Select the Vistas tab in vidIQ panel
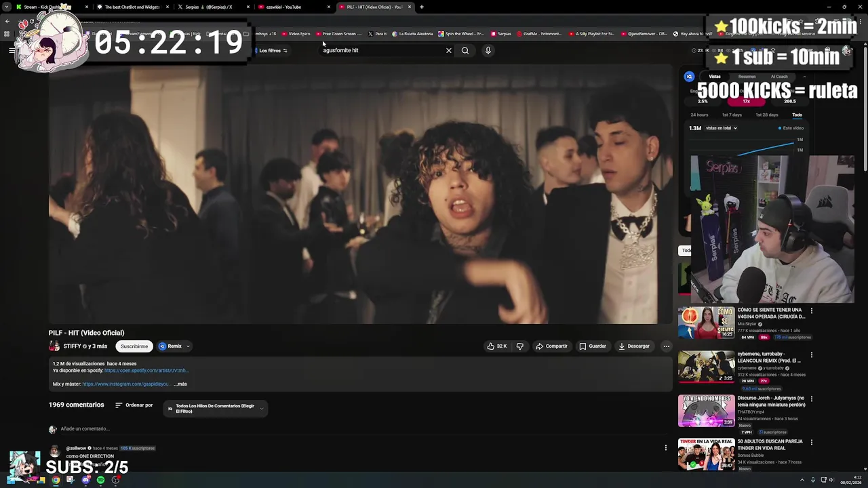The width and height of the screenshot is (868, 488). point(715,77)
